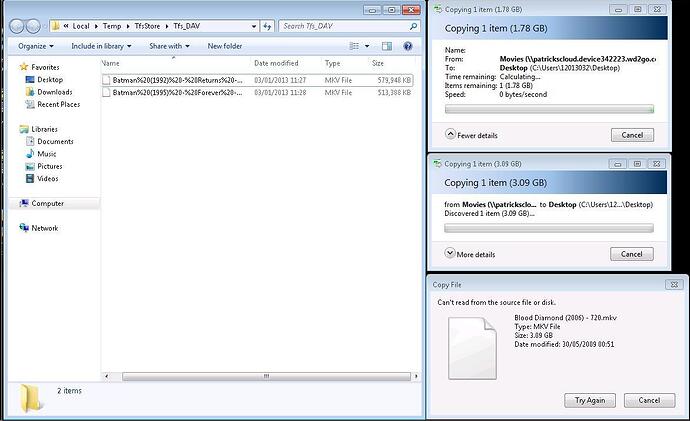Image resolution: width=690 pixels, height=421 pixels.
Task: Click the search magnifier icon
Action: (x=413, y=26)
